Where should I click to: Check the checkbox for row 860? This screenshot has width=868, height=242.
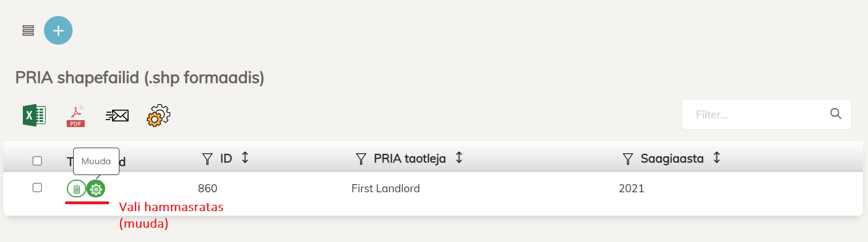pyautogui.click(x=37, y=187)
